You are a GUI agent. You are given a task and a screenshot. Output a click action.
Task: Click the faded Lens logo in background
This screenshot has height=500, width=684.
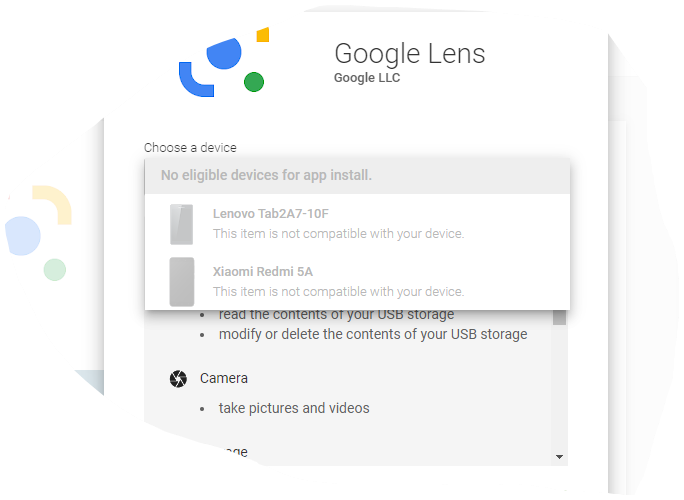[38, 233]
